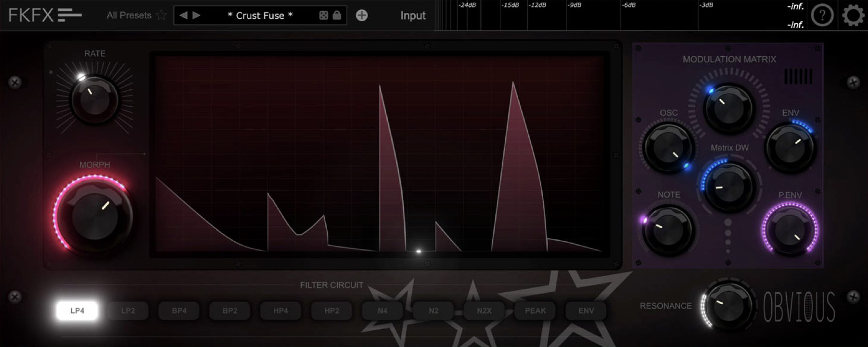Open the All Presets browser
Image resolution: width=868 pixels, height=347 pixels.
tap(129, 15)
